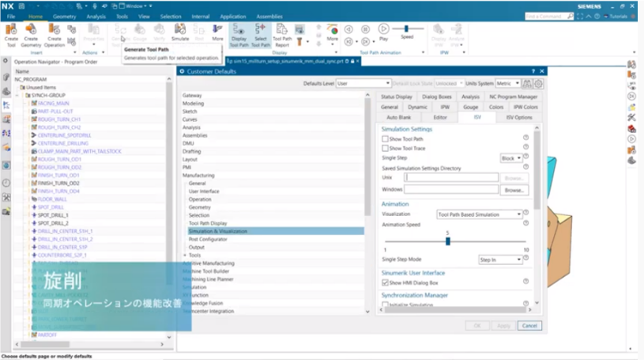Open the History clock icon in left bar

6,183
